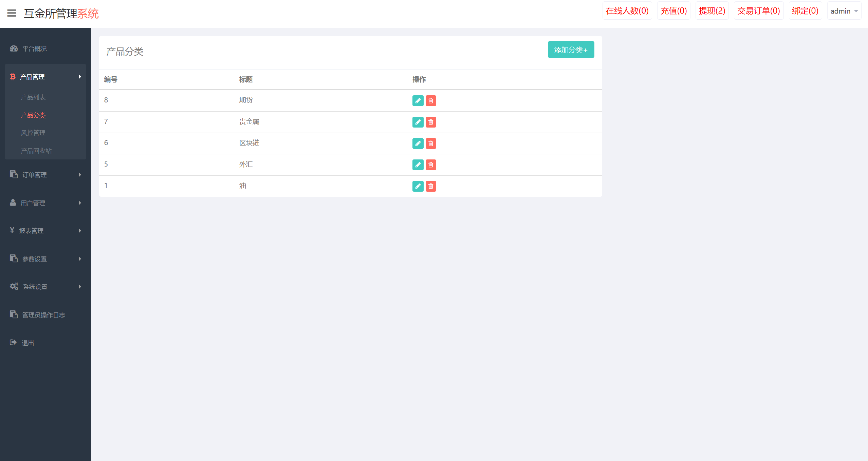The width and height of the screenshot is (868, 461).
Task: Delete the 油 category
Action: coord(430,186)
